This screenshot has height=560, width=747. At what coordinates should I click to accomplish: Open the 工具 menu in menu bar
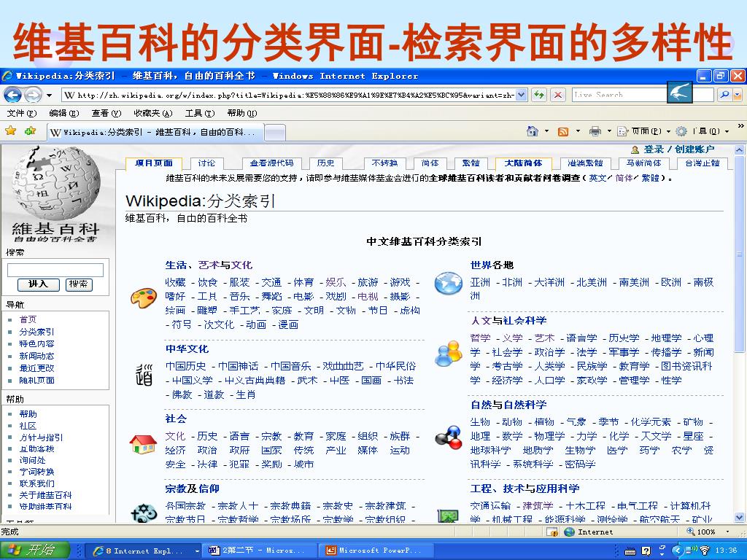pos(200,113)
